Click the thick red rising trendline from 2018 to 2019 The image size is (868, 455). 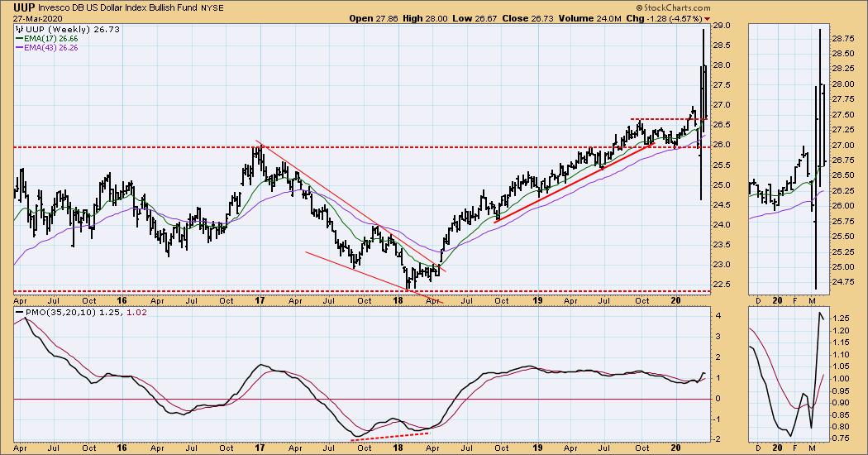[575, 182]
